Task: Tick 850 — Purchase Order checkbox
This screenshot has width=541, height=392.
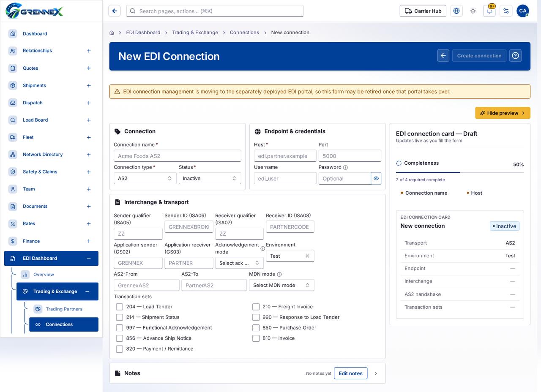Action: (256, 328)
